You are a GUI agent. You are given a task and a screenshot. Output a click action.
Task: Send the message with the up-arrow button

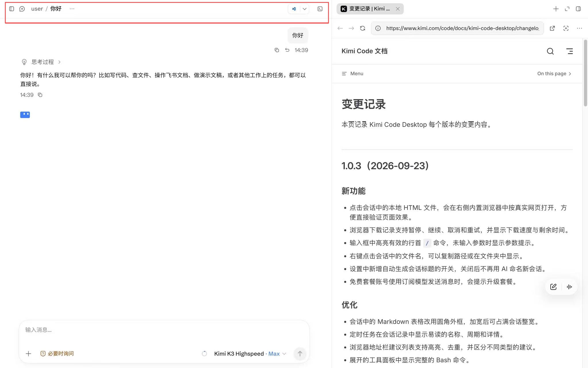[x=300, y=354]
